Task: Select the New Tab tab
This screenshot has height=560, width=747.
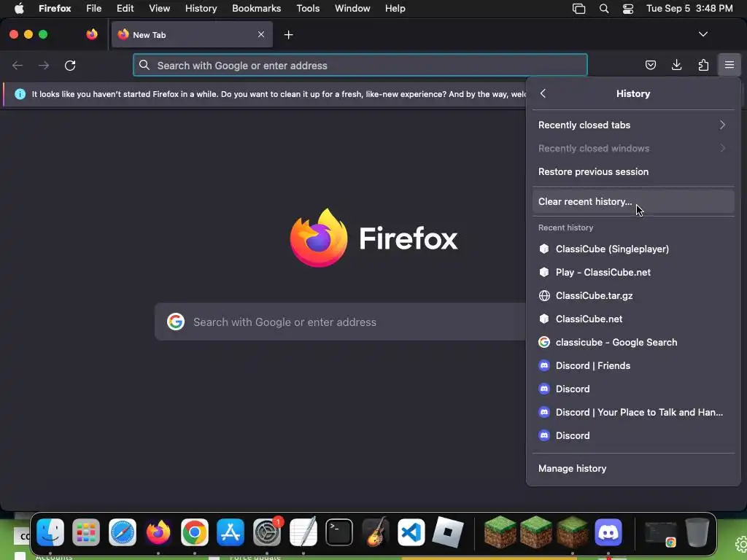Action: click(x=192, y=34)
